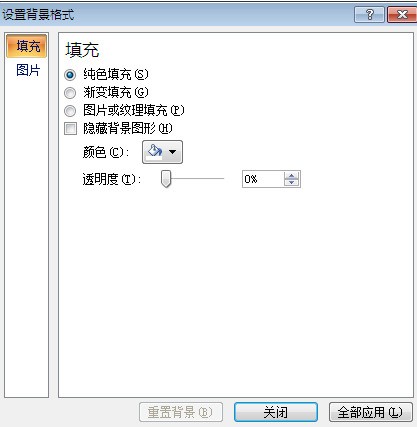Image resolution: width=417 pixels, height=427 pixels.
Task: Click the 颜色(C) label text
Action: click(x=105, y=152)
